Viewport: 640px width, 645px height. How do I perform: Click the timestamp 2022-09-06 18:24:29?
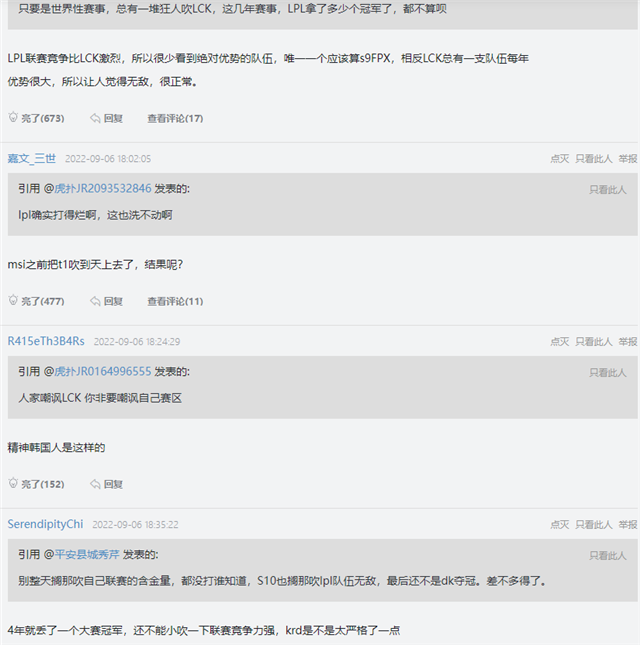(137, 341)
